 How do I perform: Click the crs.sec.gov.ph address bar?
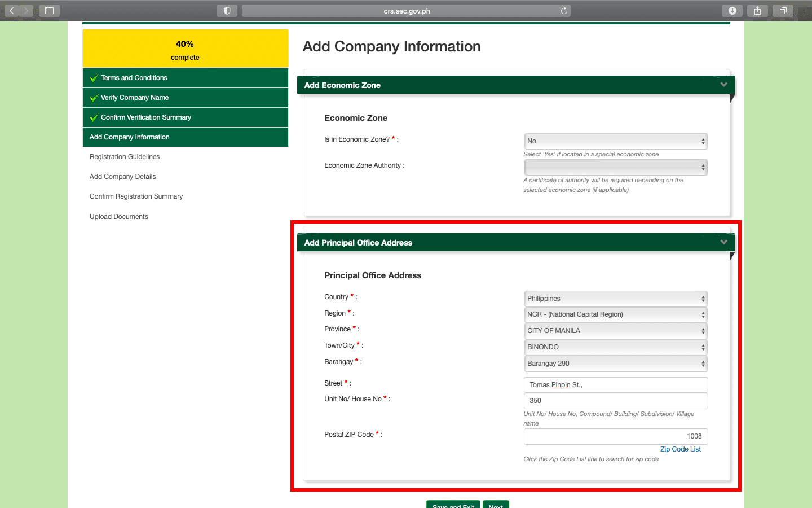[406, 11]
